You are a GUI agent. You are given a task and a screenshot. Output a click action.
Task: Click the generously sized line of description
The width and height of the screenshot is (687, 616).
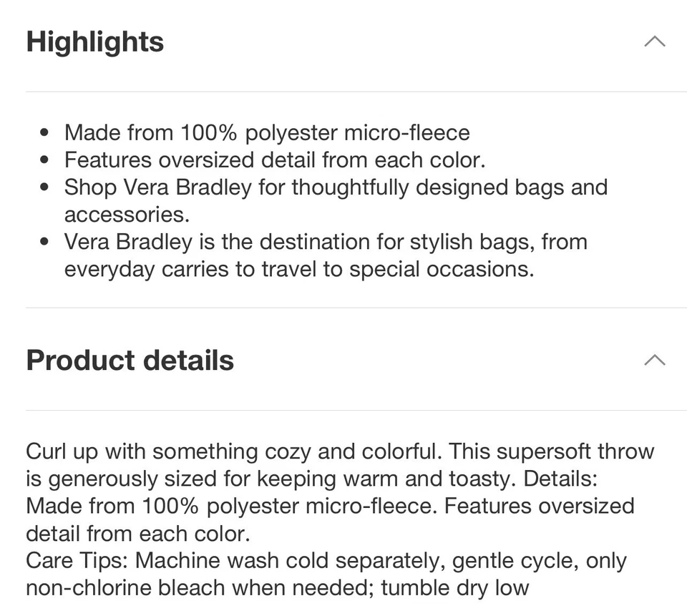[x=311, y=479]
